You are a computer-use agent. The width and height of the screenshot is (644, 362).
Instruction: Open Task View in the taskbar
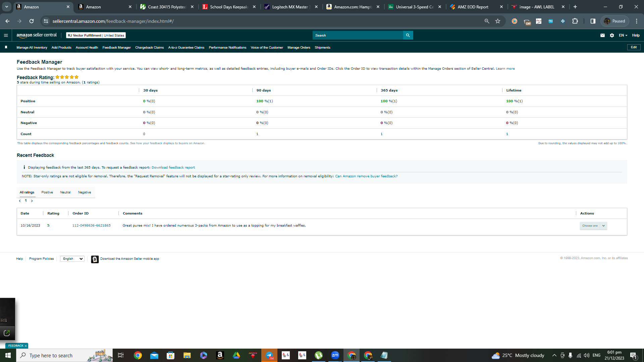[x=121, y=355]
